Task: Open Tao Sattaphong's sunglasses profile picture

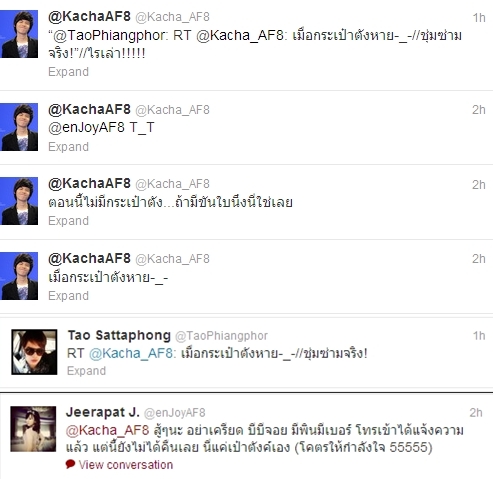Action: [34, 352]
